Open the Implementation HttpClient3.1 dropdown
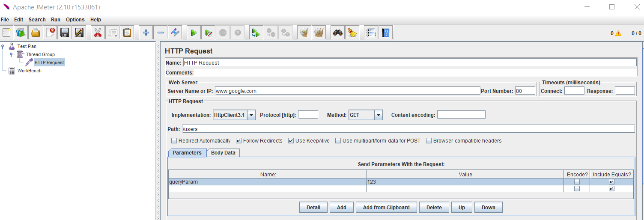 click(251, 115)
